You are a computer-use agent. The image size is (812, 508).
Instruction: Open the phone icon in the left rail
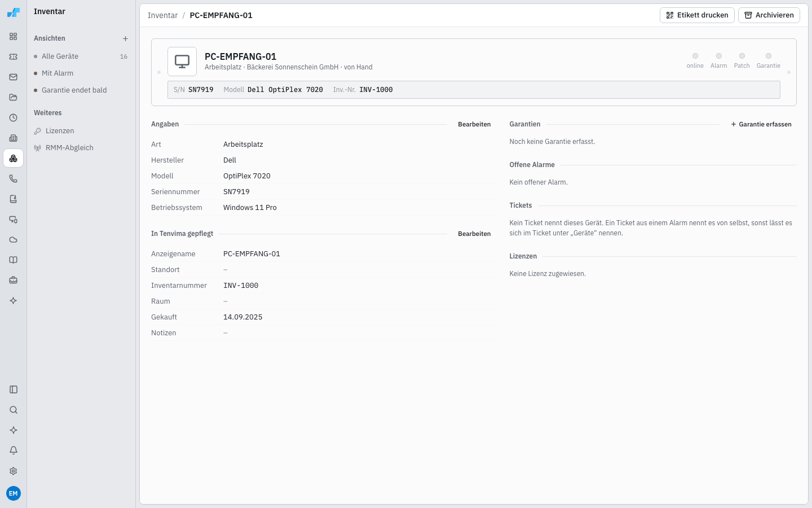pyautogui.click(x=14, y=179)
